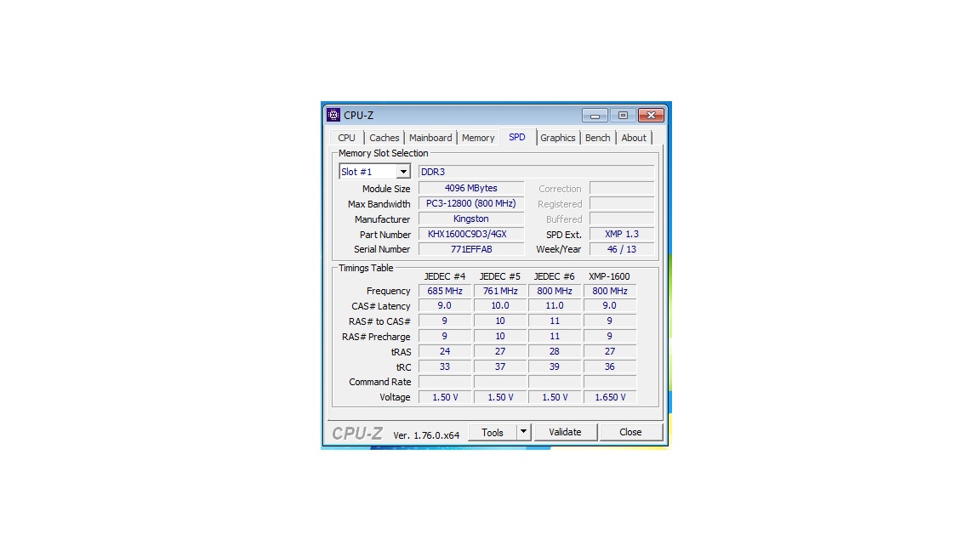Open the Tools dropdown arrow
Image resolution: width=980 pixels, height=551 pixels.
524,432
